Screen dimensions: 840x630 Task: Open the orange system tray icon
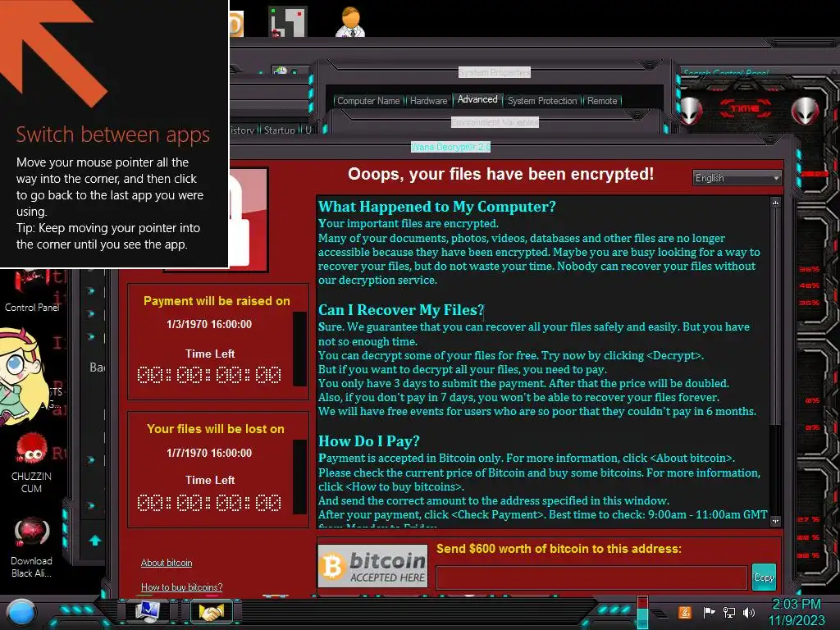[685, 612]
